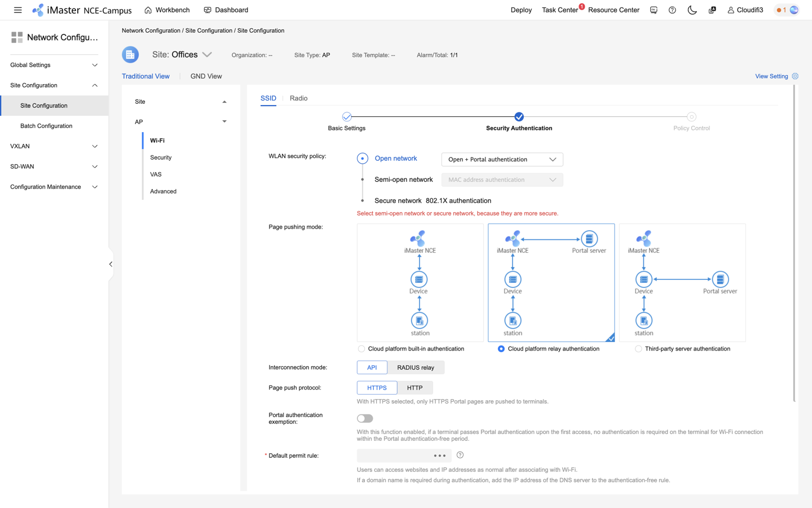Enable Portal authentication exemption
This screenshot has height=508, width=812.
pos(364,418)
